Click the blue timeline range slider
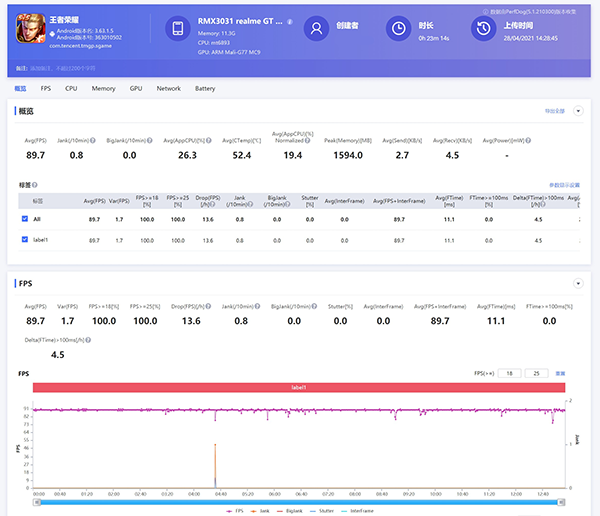The height and width of the screenshot is (516, 600). pos(299,502)
